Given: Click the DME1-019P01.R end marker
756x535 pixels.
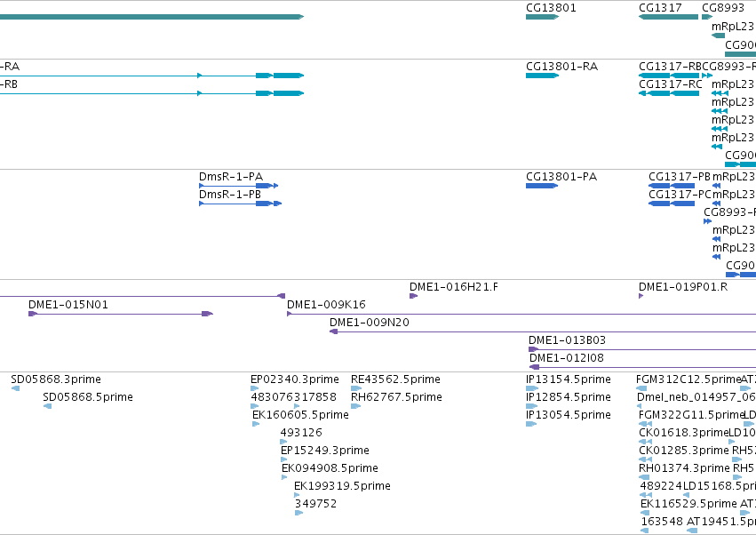Looking at the screenshot, I should point(641,296).
